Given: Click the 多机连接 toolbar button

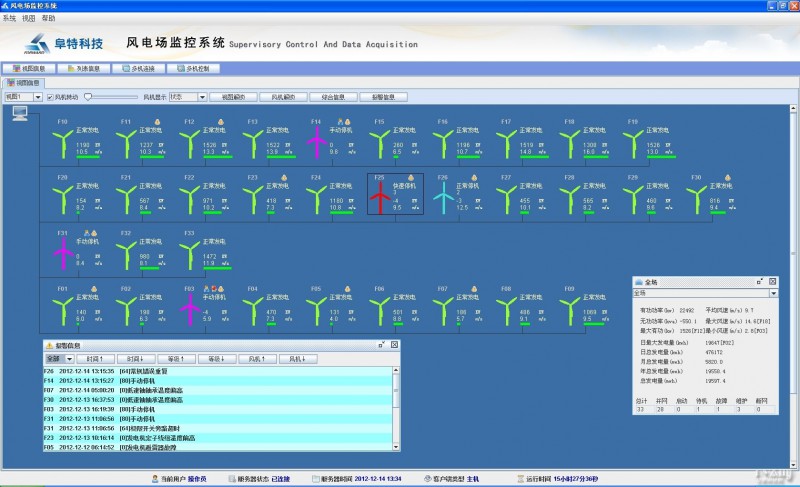Looking at the screenshot, I should [x=138, y=68].
